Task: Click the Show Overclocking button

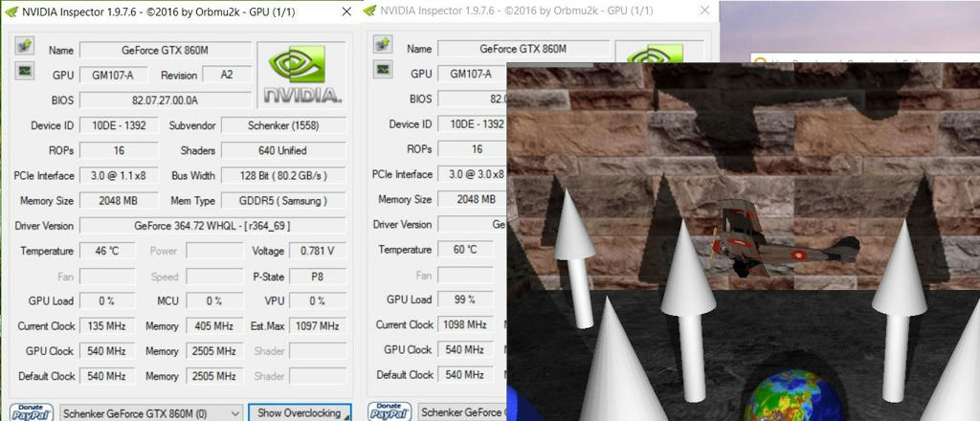Action: 300,412
